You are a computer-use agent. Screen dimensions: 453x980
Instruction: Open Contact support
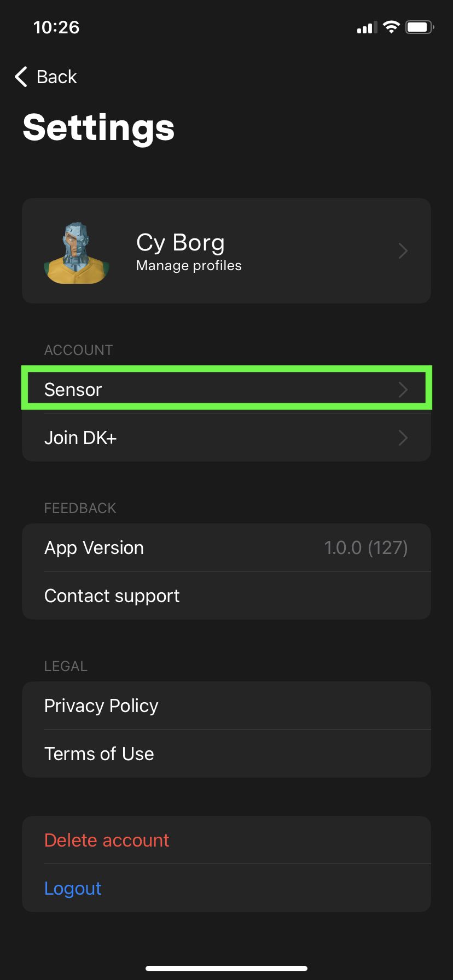[112, 596]
